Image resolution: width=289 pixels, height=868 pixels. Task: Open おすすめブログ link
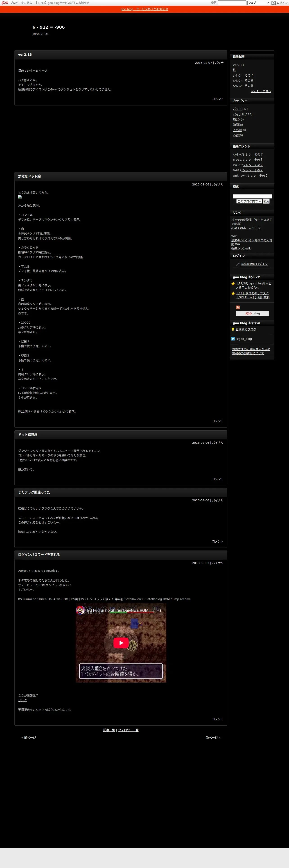click(246, 329)
